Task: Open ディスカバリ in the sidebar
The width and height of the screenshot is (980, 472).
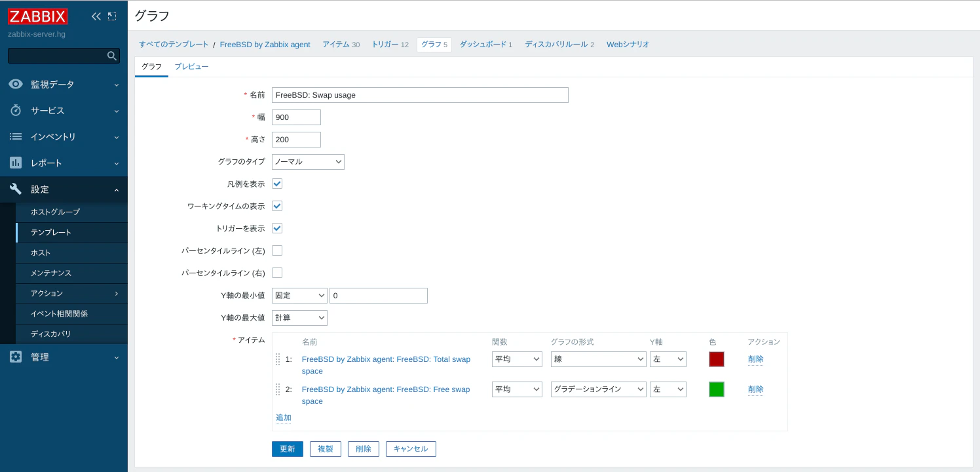Action: tap(51, 334)
